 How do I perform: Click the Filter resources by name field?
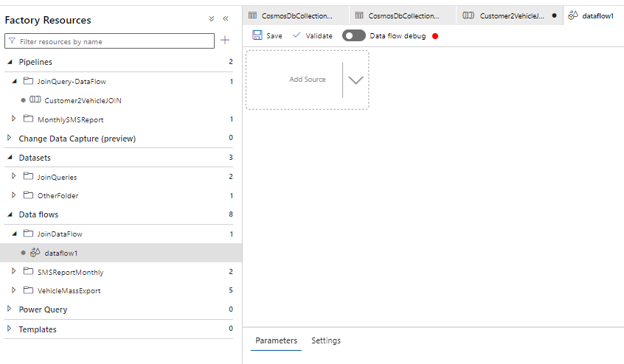114,41
